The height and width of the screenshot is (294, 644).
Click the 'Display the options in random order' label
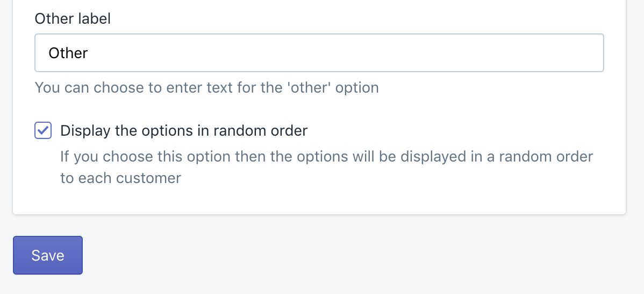tap(184, 130)
